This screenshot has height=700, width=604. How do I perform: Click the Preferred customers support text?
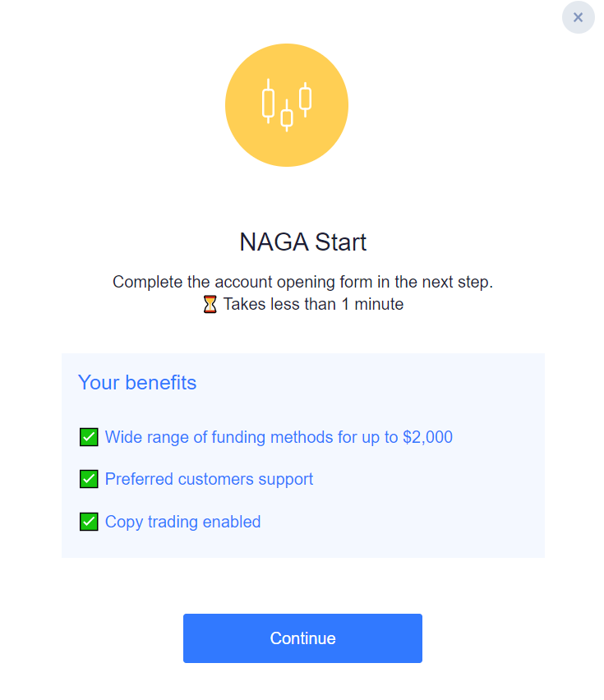click(x=209, y=480)
